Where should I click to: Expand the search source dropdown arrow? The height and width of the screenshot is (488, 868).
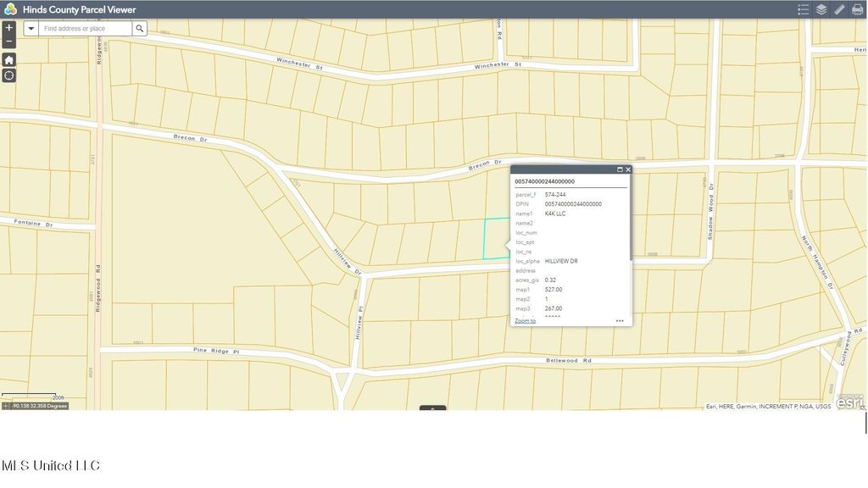tap(31, 28)
